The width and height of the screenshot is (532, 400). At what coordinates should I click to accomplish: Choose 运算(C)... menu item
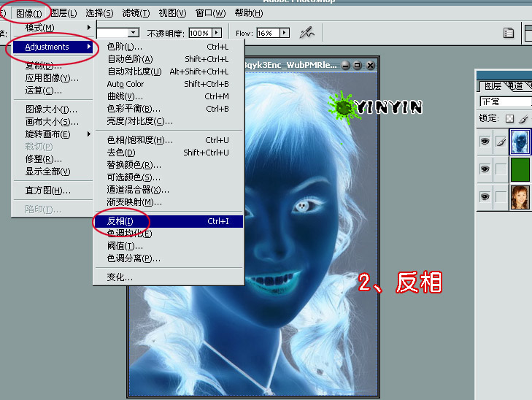[53, 91]
